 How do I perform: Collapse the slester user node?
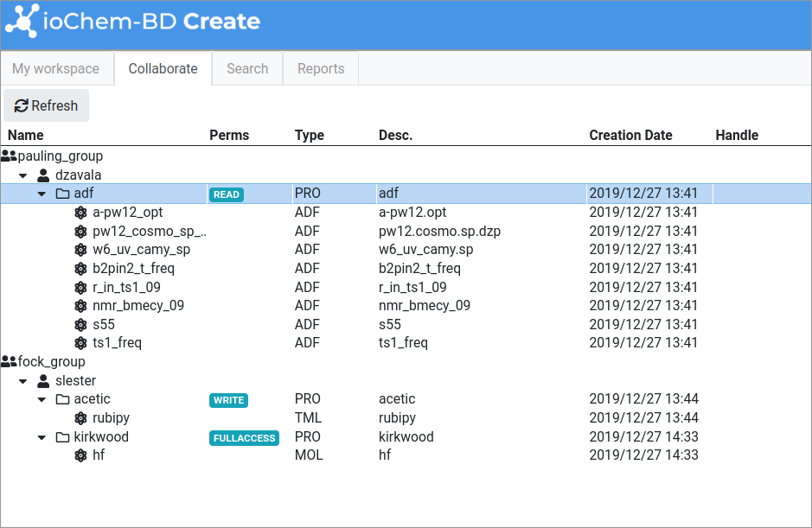pos(24,381)
